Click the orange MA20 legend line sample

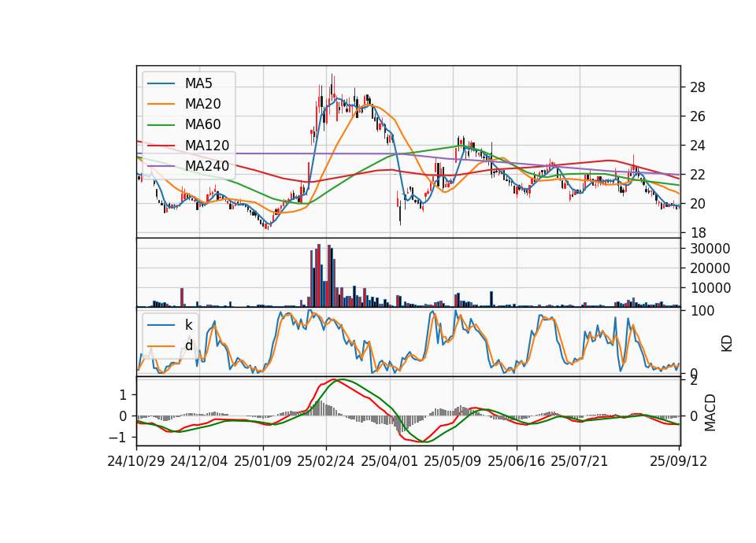[161, 104]
